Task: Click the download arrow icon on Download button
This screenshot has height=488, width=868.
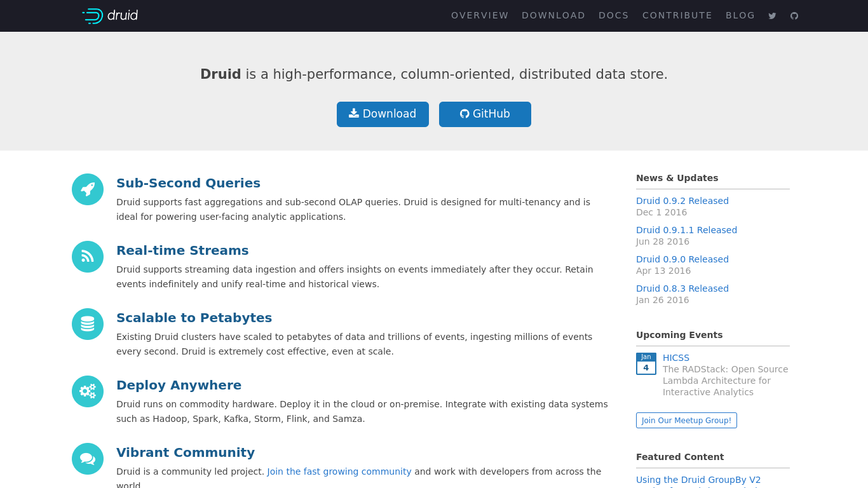Action: [353, 114]
